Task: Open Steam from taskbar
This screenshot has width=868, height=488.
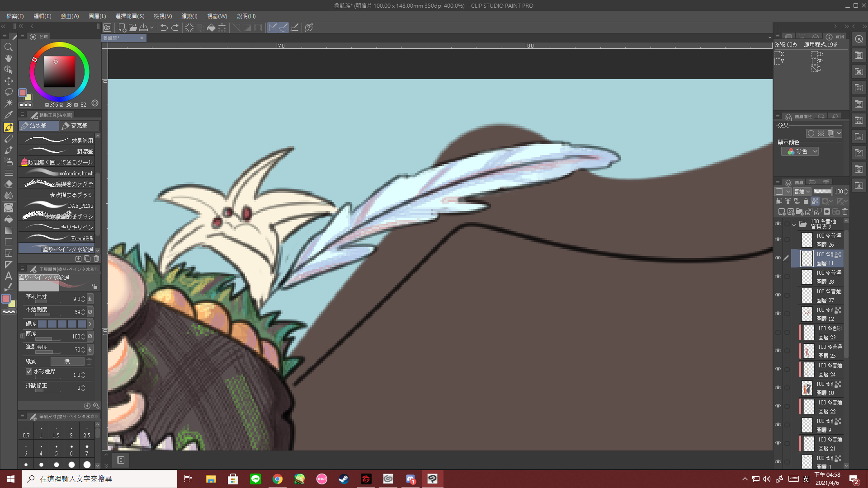Action: pos(344,479)
